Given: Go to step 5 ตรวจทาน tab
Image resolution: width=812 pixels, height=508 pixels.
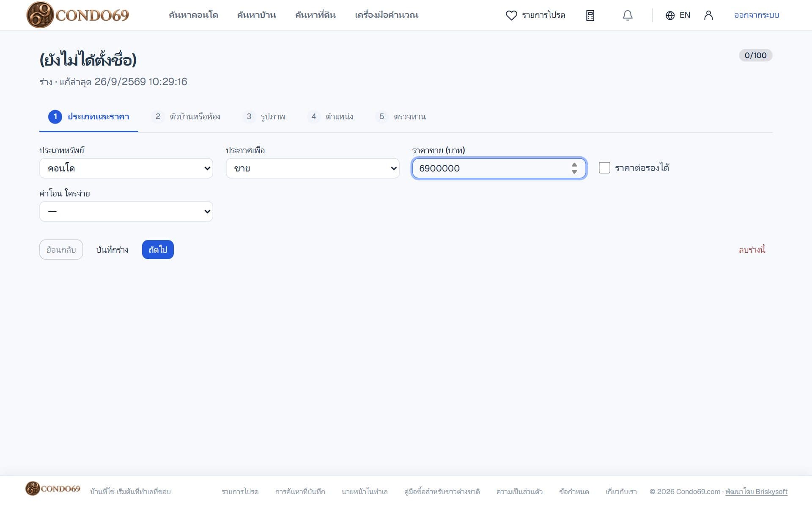Looking at the screenshot, I should [401, 117].
